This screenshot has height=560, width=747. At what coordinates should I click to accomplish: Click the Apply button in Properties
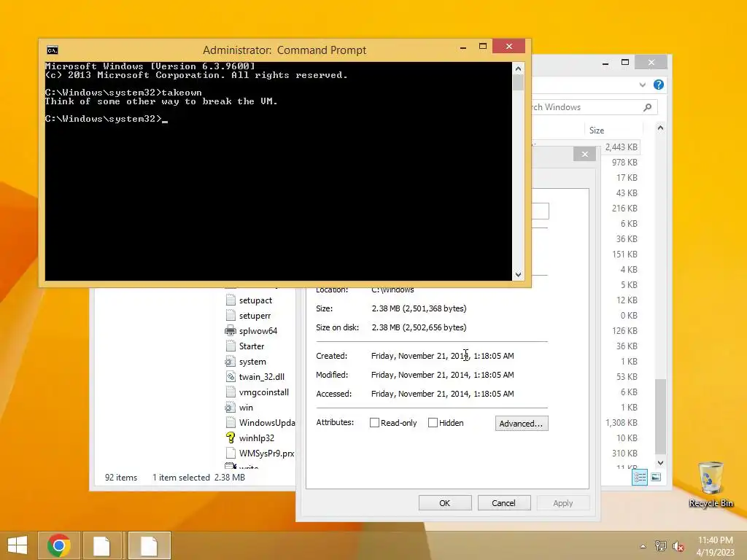click(x=563, y=503)
